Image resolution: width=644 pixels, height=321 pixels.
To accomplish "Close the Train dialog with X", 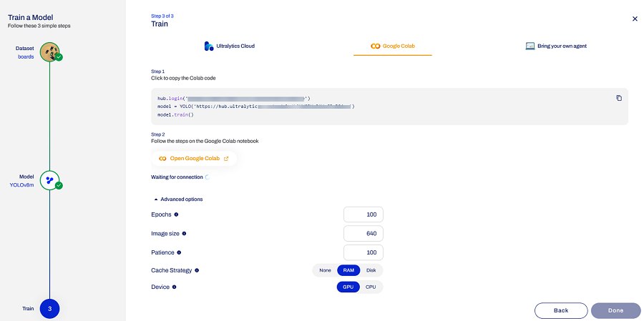I will pyautogui.click(x=634, y=19).
